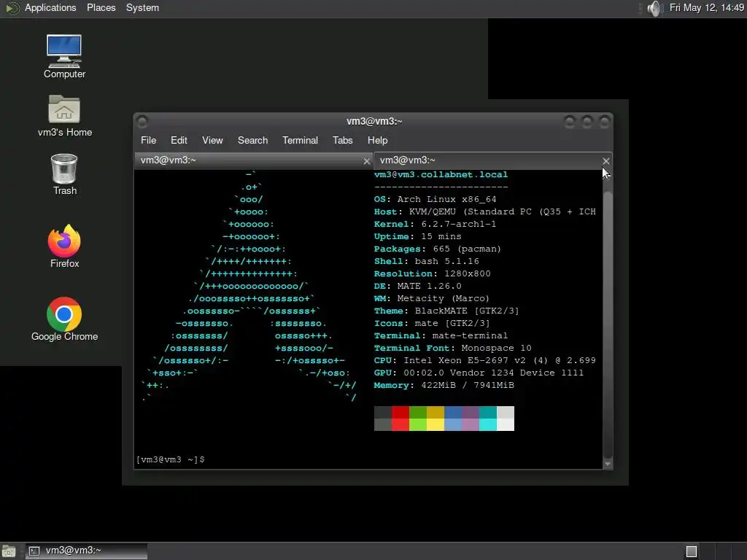Open the terminal File menu
The image size is (747, 560).
click(x=148, y=141)
